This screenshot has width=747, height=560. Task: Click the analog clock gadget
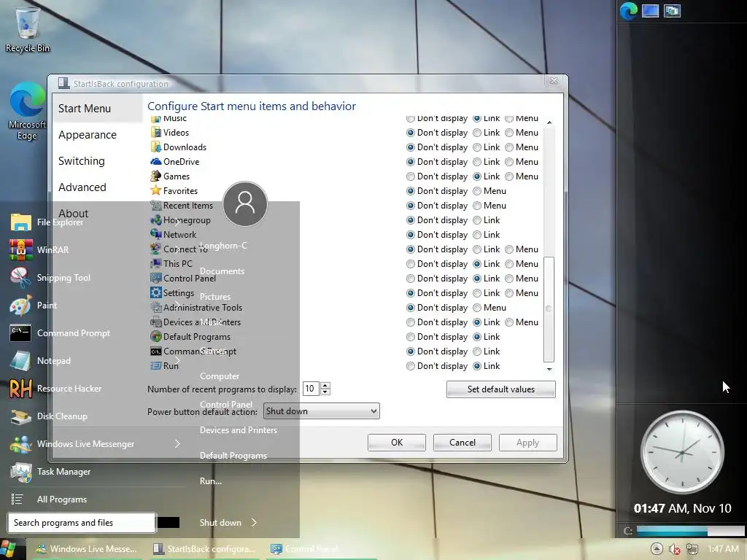pyautogui.click(x=682, y=452)
